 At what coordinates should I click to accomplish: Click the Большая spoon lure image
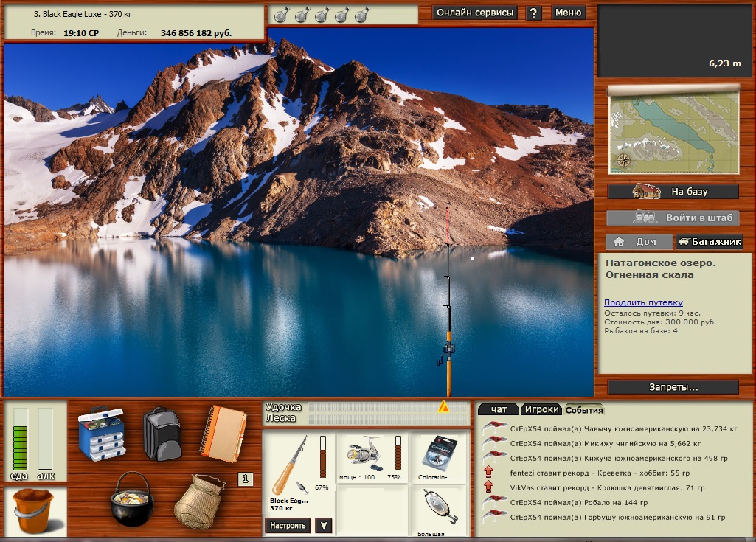click(x=440, y=507)
